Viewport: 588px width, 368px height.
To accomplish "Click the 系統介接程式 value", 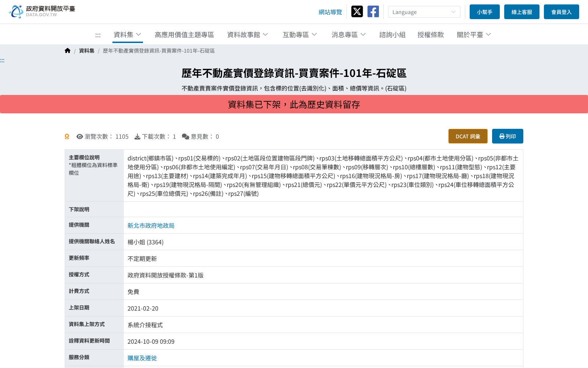I will coord(145,325).
